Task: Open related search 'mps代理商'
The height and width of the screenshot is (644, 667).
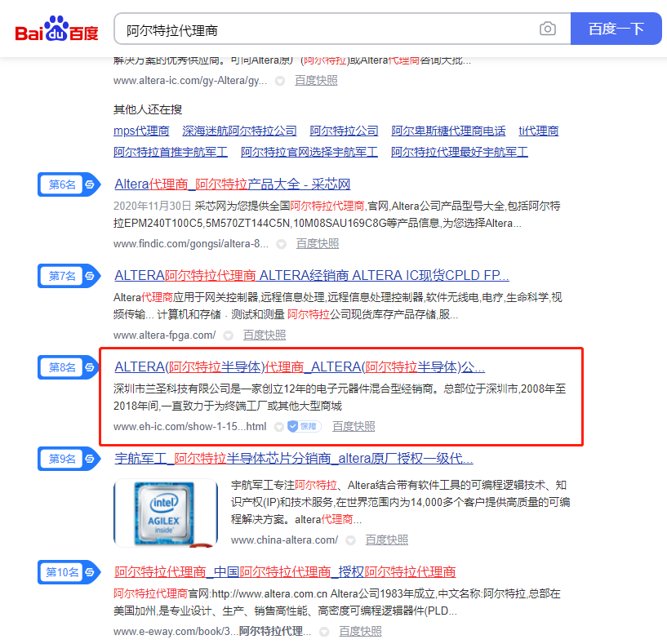Action: point(141,131)
